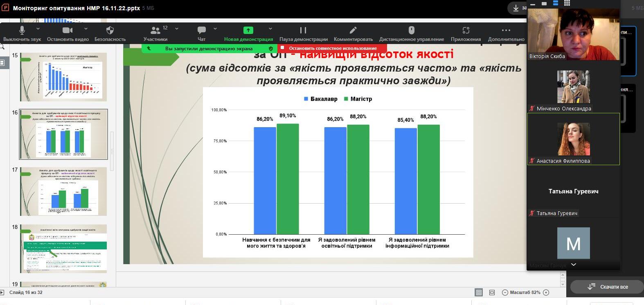
Task: Expand share options arrow next to Новая демонстрация
Action: (x=270, y=29)
